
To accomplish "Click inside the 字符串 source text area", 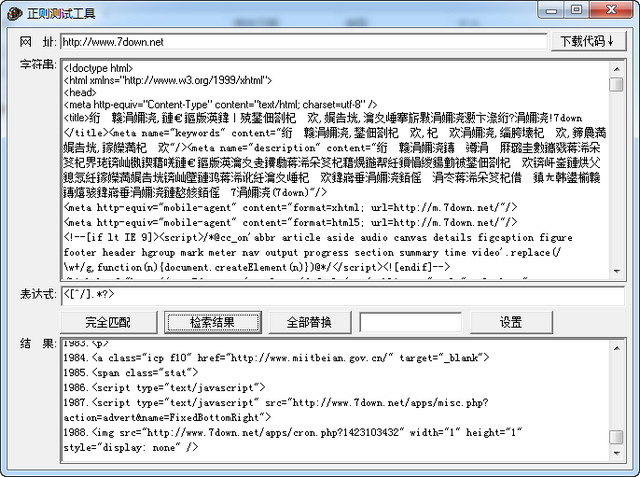I will [330, 170].
